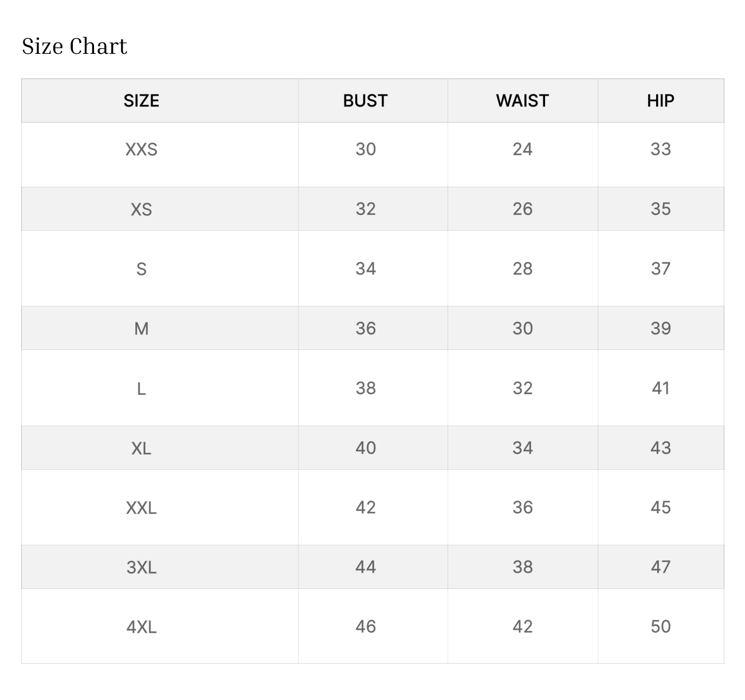745x700 pixels.
Task: Select the L size cell
Action: [141, 388]
